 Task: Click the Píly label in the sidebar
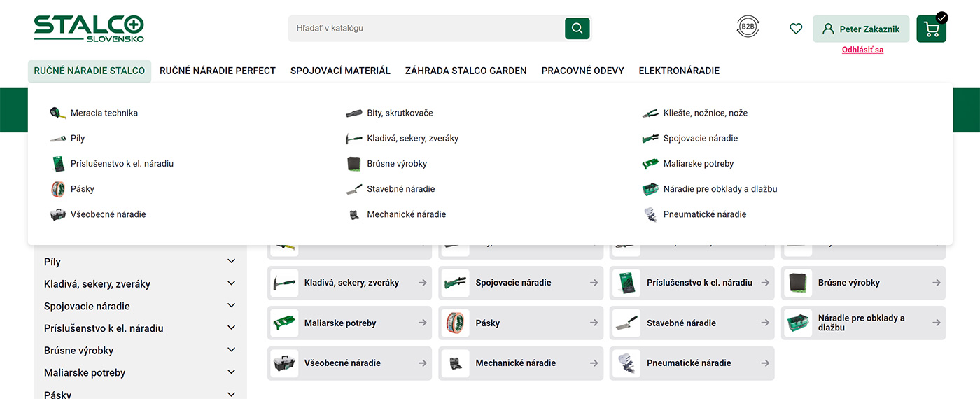52,262
